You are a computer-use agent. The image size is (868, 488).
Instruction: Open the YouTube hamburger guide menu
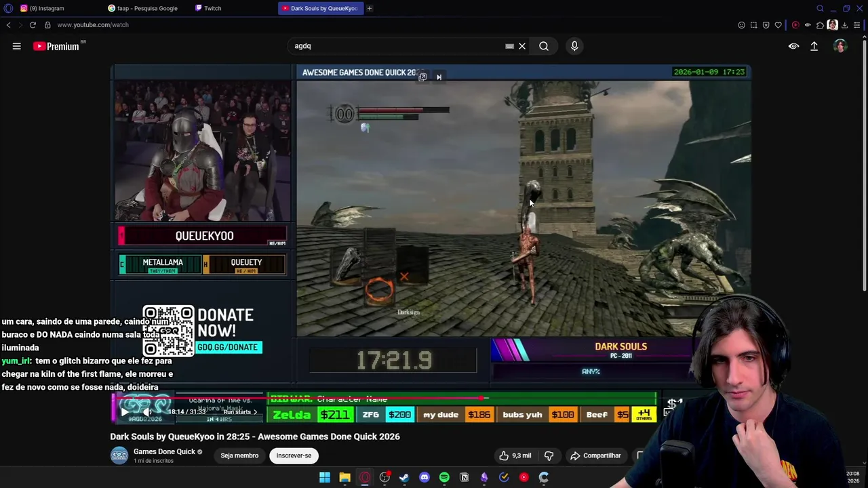point(17,46)
